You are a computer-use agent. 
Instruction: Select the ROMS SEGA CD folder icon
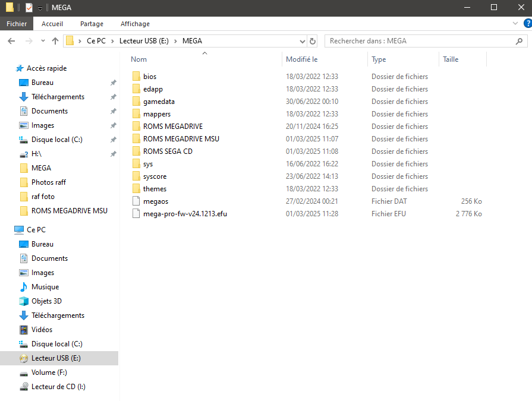(136, 151)
